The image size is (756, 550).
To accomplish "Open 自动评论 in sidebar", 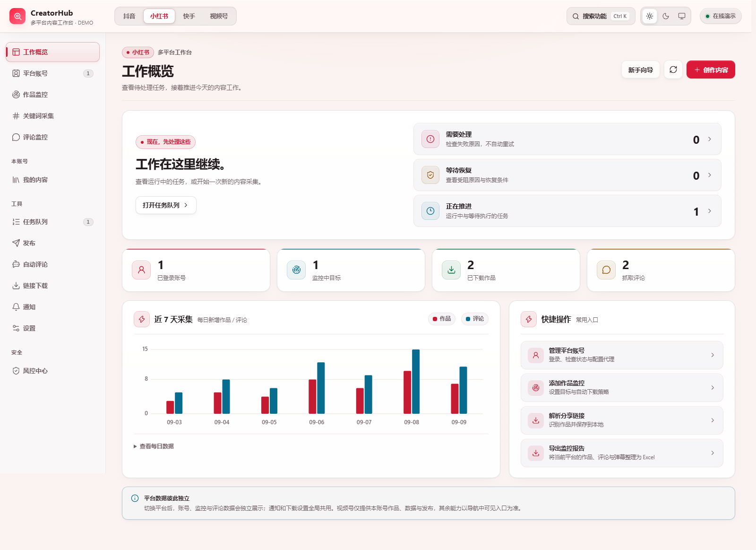I will pyautogui.click(x=52, y=264).
